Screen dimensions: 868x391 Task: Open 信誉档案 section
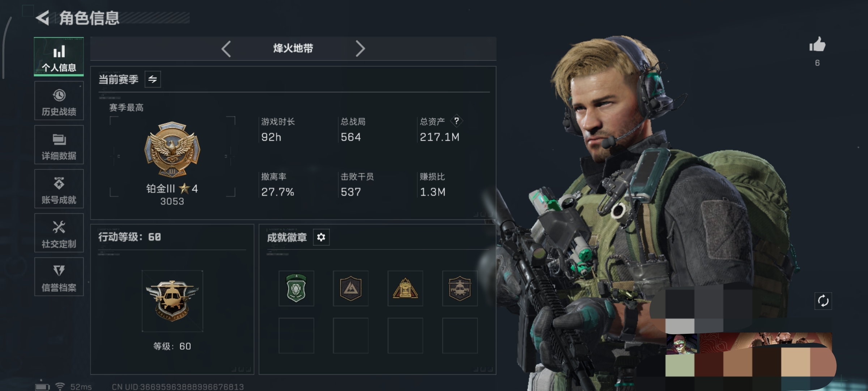click(x=59, y=277)
